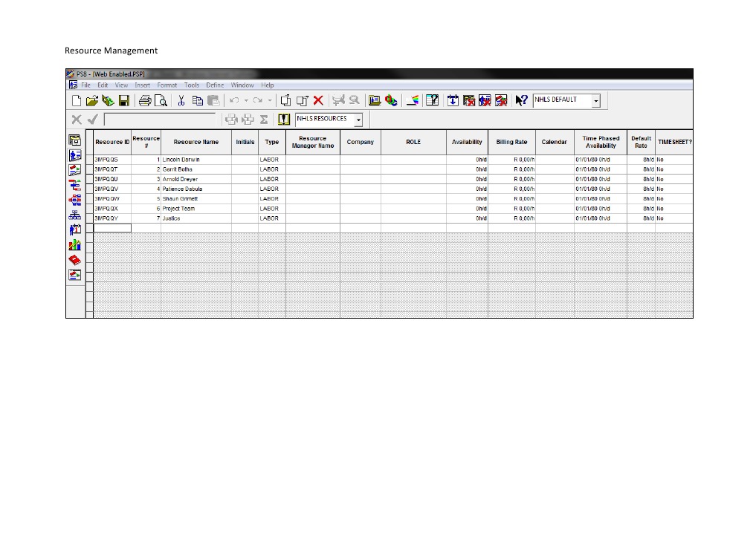Open the Define menu

(215, 85)
